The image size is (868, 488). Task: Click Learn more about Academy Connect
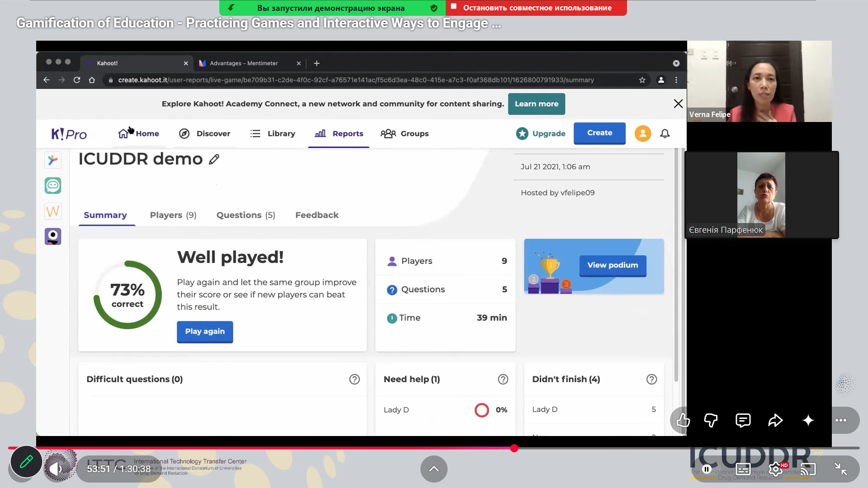pos(537,104)
